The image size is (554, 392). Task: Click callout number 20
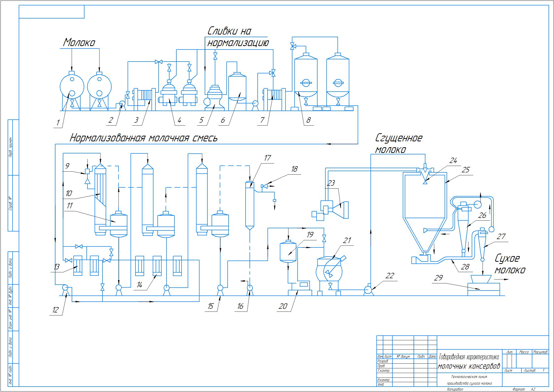[x=283, y=306]
